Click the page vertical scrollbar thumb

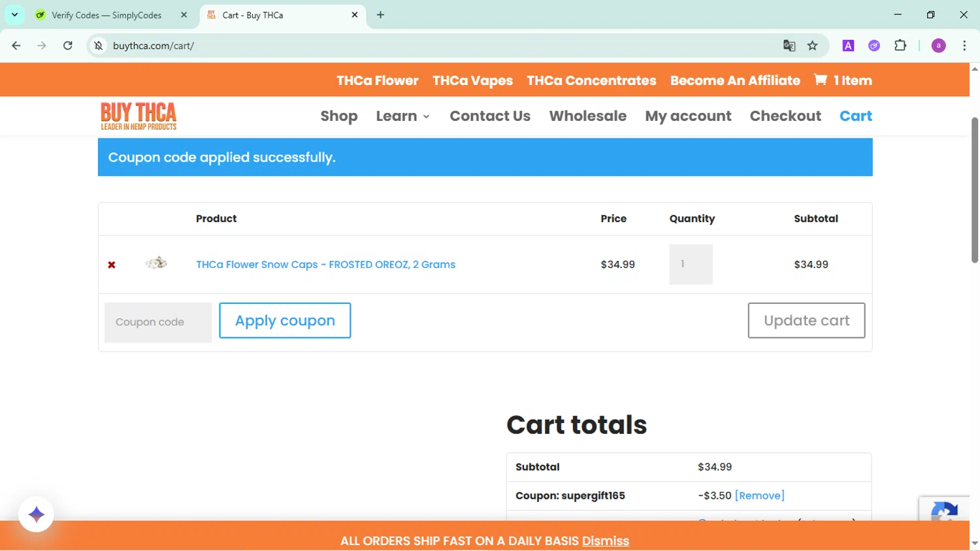coord(975,190)
